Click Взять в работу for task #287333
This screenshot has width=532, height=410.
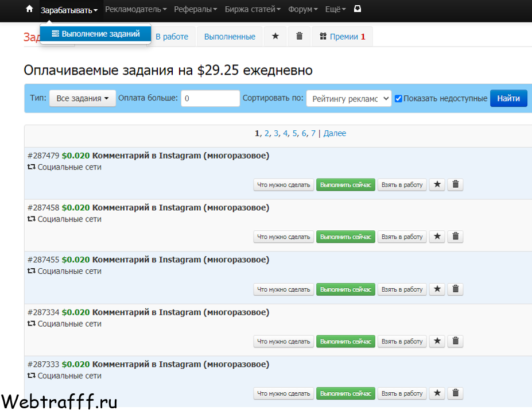click(402, 393)
